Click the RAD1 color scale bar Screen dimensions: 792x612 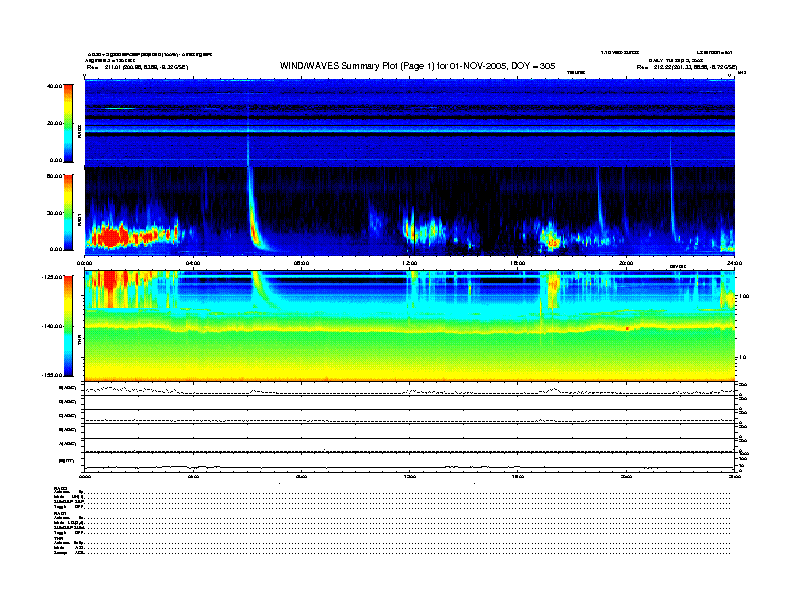point(68,213)
